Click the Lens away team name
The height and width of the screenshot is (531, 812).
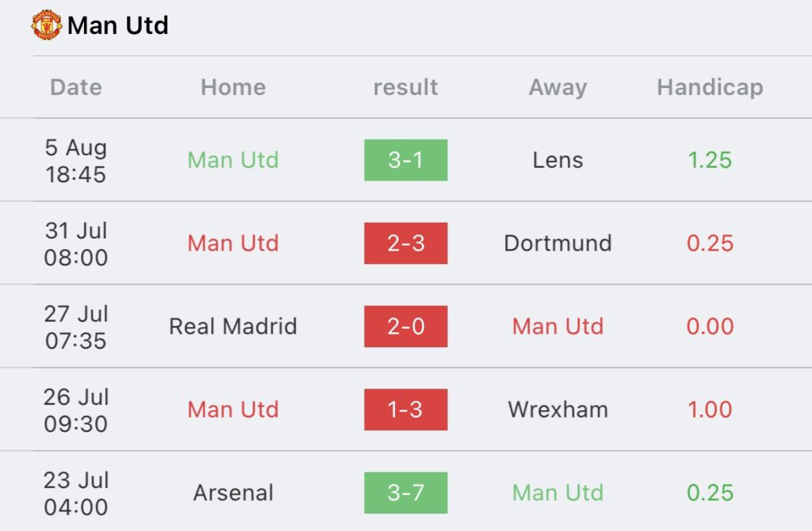pos(557,160)
